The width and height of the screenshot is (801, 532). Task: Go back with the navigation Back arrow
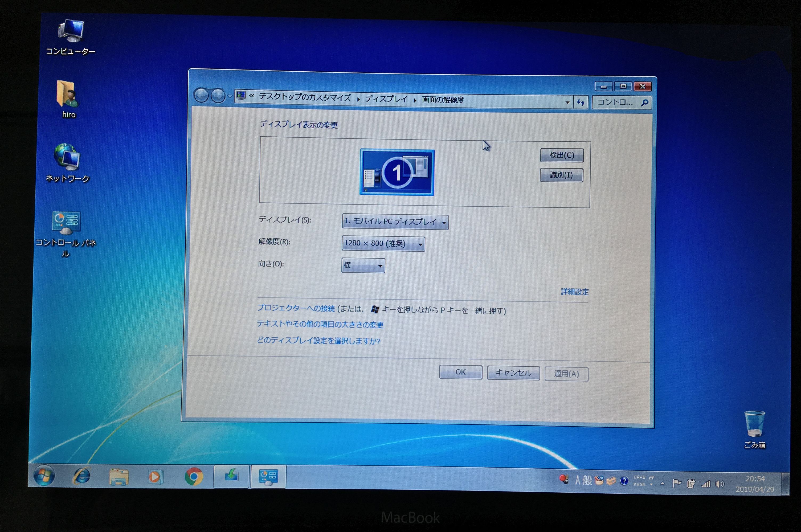[202, 95]
